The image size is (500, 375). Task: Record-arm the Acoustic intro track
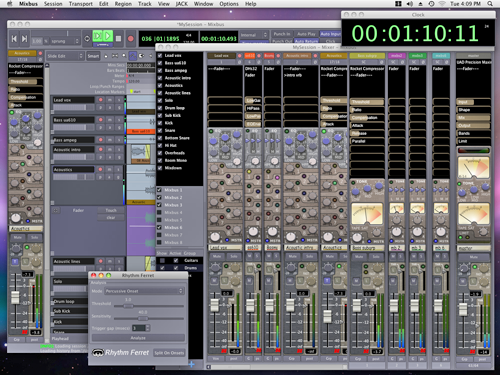[100, 149]
